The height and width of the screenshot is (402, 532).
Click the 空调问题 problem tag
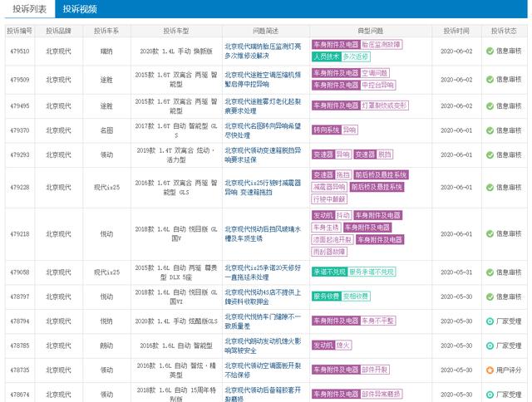375,73
